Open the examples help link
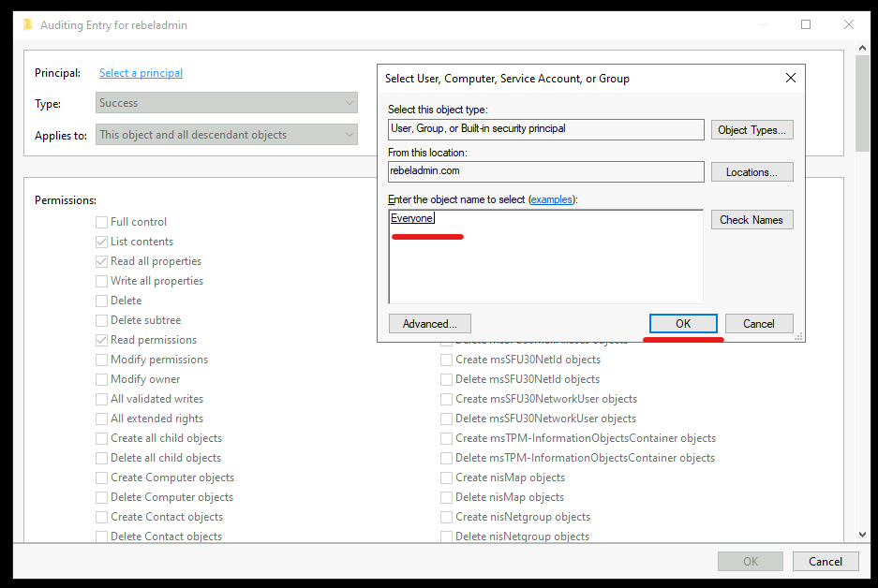Viewport: 878px width, 588px height. coord(550,200)
